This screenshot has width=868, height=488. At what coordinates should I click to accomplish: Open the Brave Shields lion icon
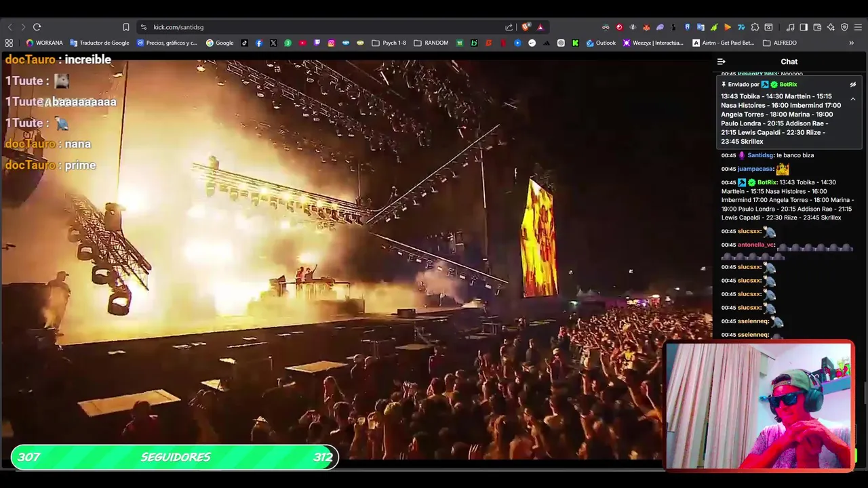click(x=526, y=27)
